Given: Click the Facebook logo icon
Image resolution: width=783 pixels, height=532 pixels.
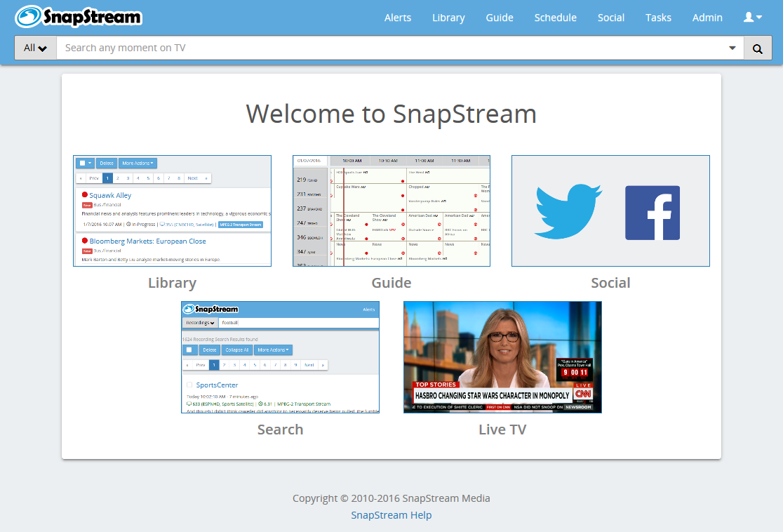Looking at the screenshot, I should (652, 213).
